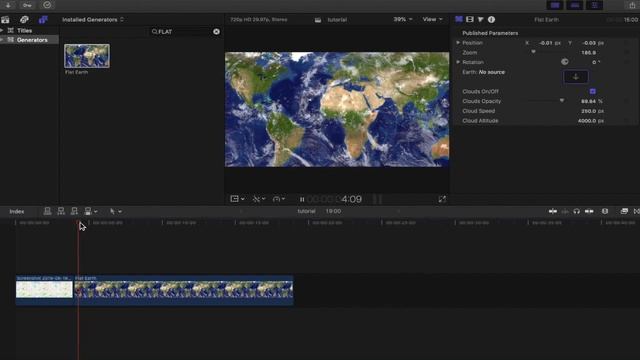Click the viewer timecode display

tap(335, 199)
